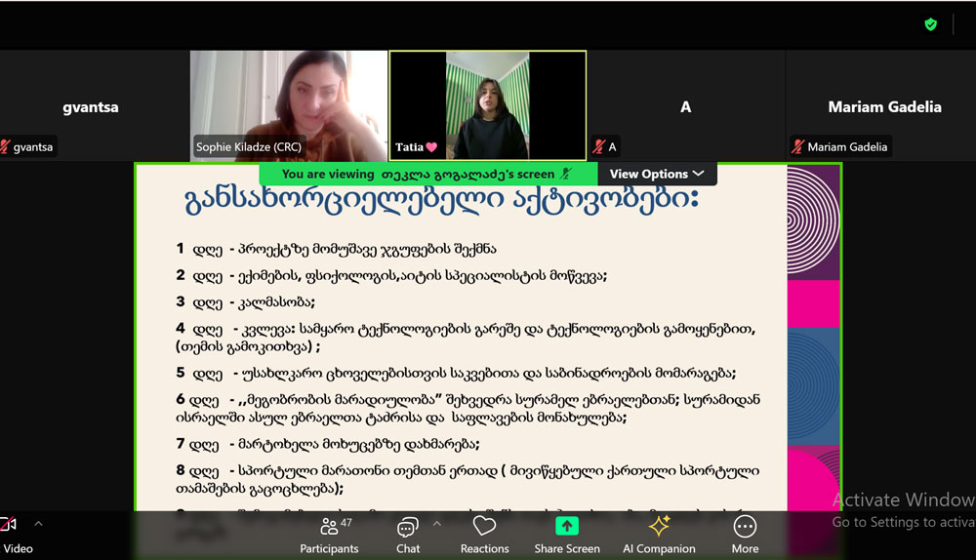
Task: Click Mariam Gadelia's participant tile
Action: click(x=884, y=106)
